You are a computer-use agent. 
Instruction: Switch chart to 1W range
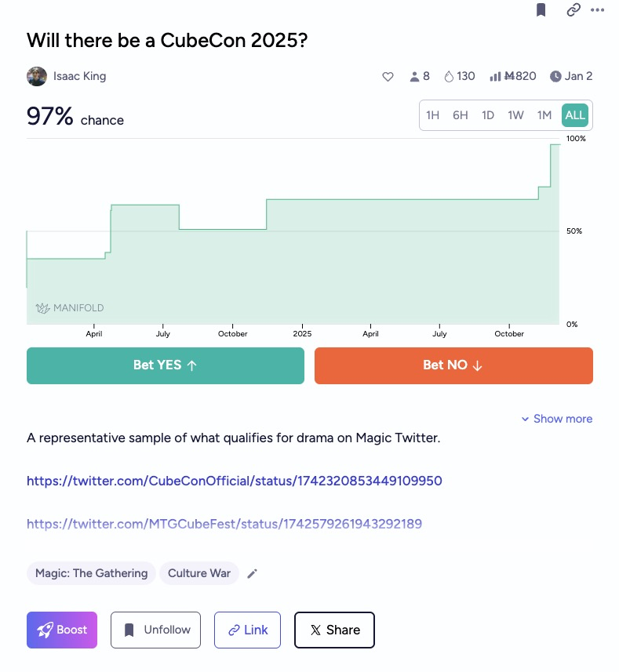click(515, 115)
